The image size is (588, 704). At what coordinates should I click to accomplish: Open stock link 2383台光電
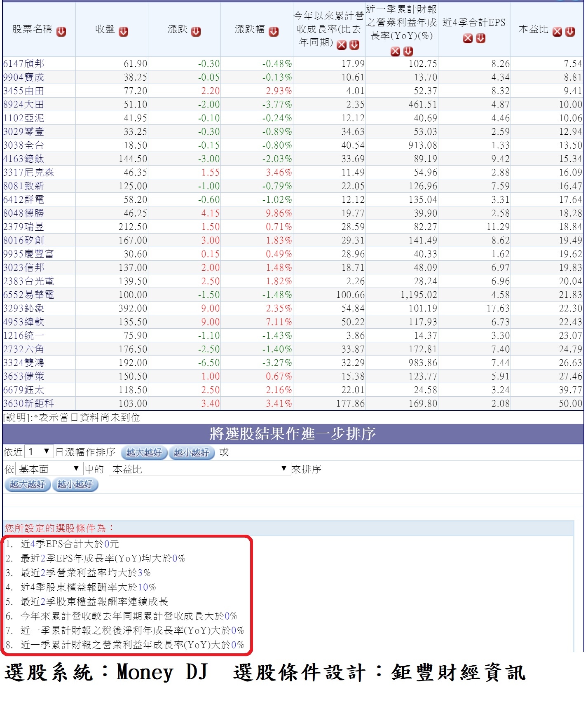point(29,281)
